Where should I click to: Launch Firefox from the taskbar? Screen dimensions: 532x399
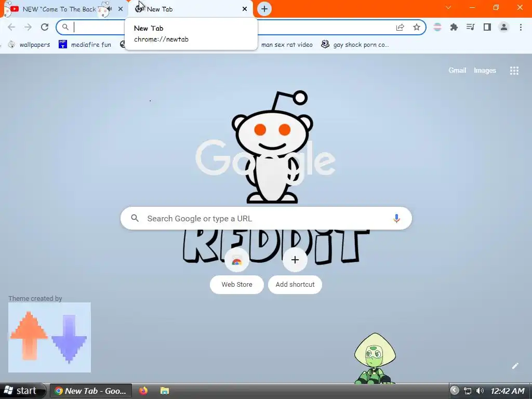tap(143, 391)
